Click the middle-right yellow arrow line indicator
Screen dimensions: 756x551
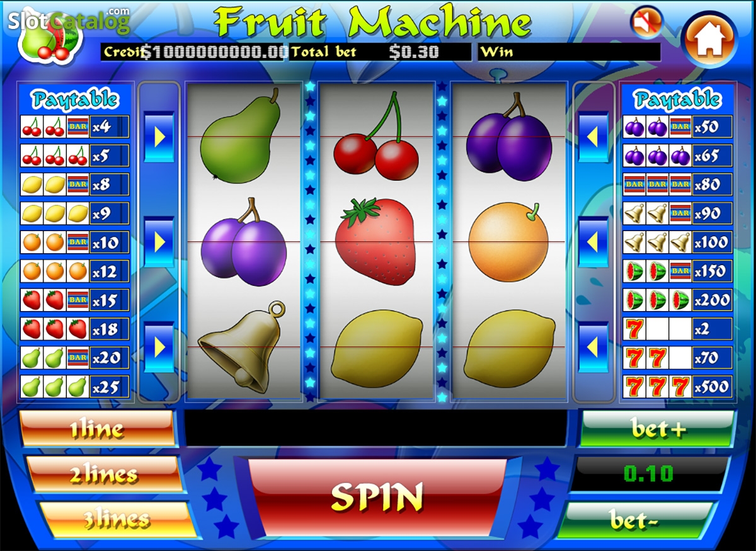pyautogui.click(x=593, y=242)
